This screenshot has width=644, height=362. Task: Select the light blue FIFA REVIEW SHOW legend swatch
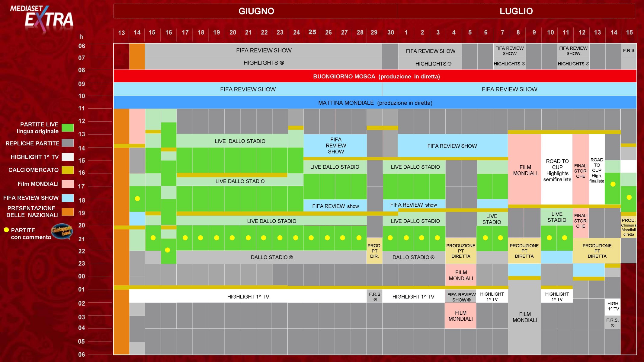point(68,198)
